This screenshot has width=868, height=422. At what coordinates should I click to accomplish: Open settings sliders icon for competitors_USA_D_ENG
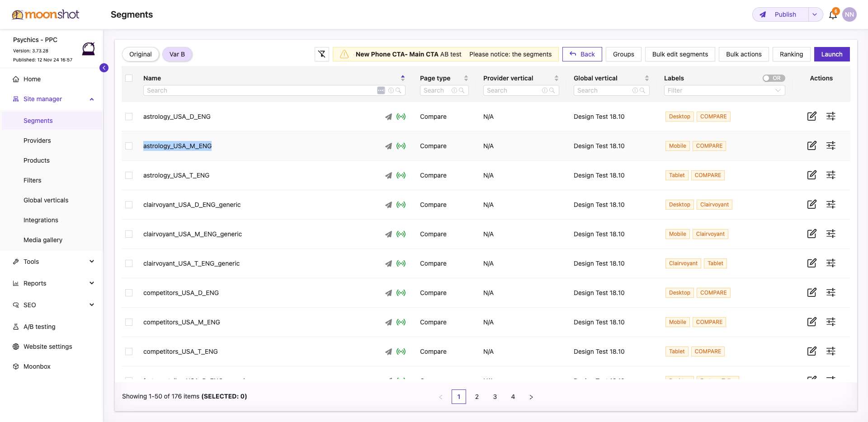tap(831, 292)
